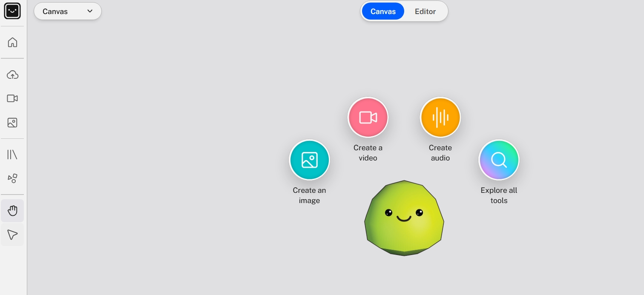Click the gradient Explore all tools circle
644x295 pixels.
[x=499, y=160]
